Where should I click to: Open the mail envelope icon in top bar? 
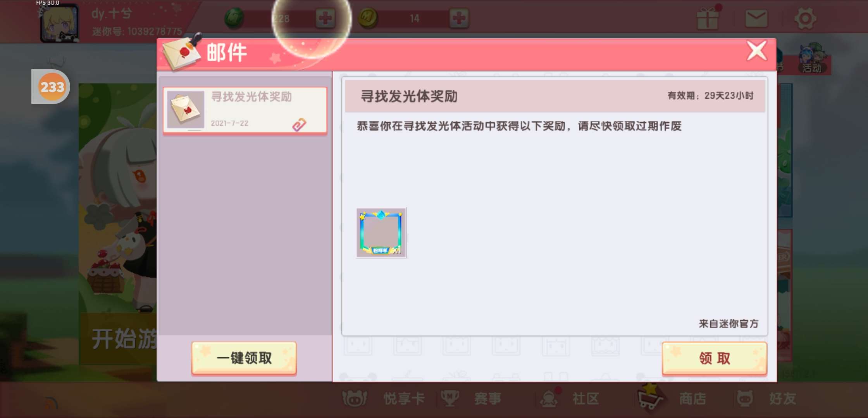point(756,19)
